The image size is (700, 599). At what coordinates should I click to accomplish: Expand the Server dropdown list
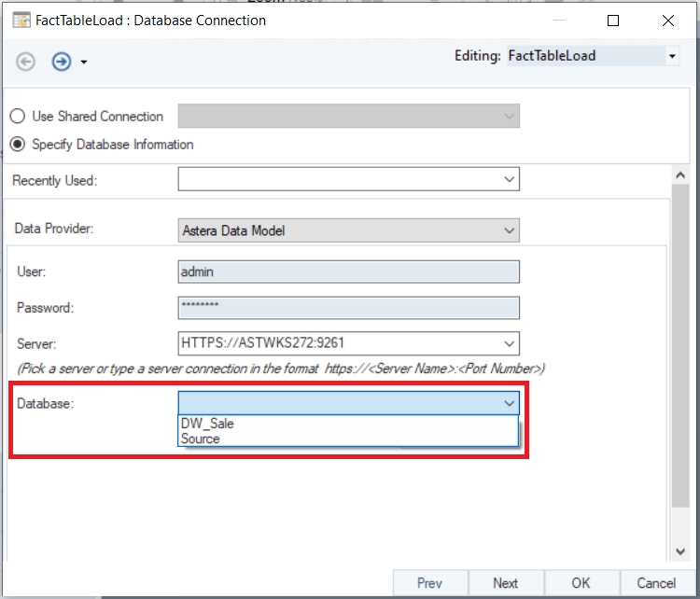tap(509, 343)
